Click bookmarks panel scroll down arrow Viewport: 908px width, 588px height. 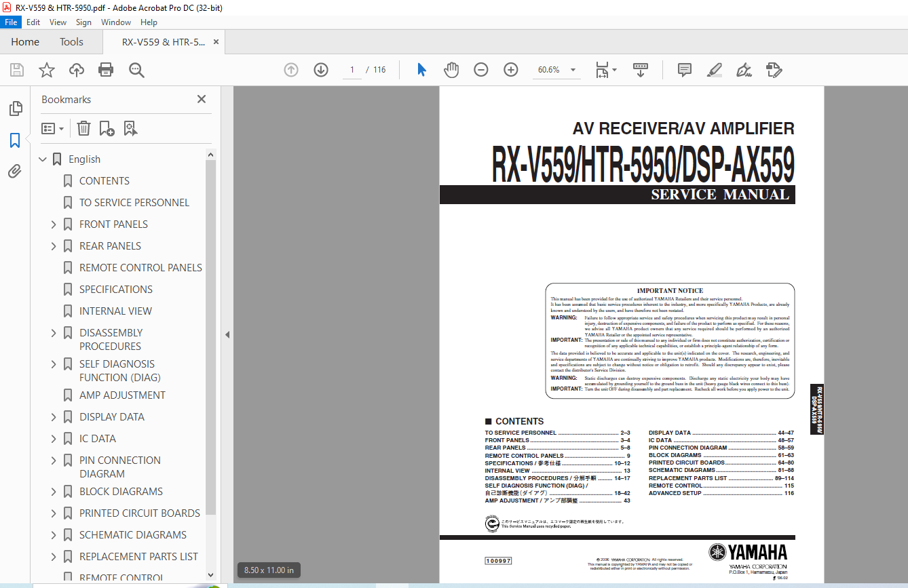(210, 574)
